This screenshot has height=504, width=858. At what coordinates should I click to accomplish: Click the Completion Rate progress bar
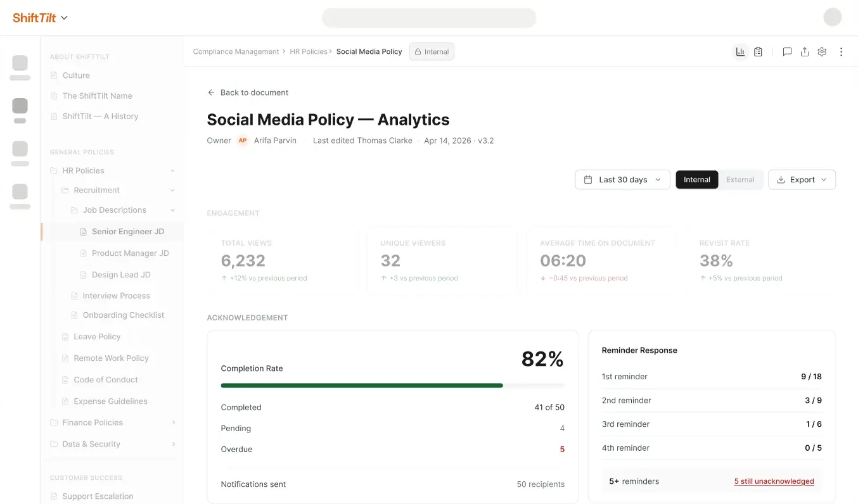click(392, 385)
